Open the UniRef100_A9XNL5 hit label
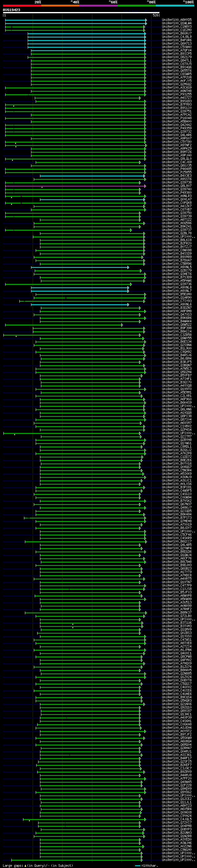197x868 pixels. coord(177,267)
